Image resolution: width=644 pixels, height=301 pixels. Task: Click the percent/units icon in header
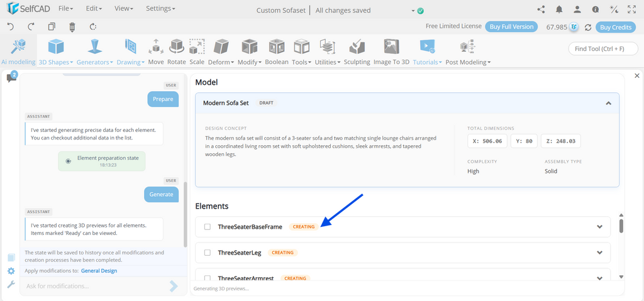click(x=614, y=9)
